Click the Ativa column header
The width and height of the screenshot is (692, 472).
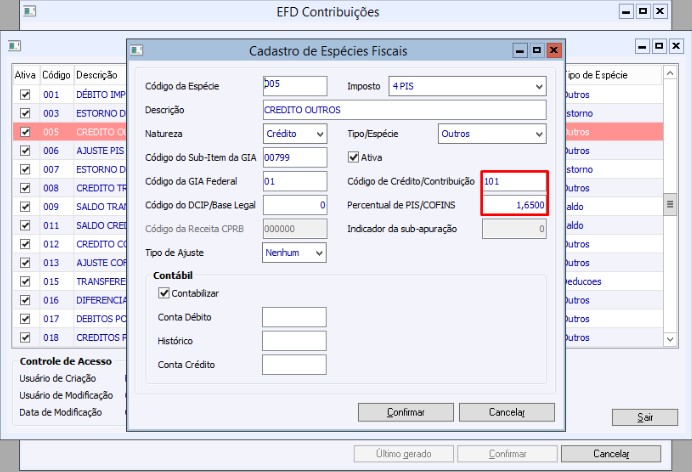click(x=25, y=75)
